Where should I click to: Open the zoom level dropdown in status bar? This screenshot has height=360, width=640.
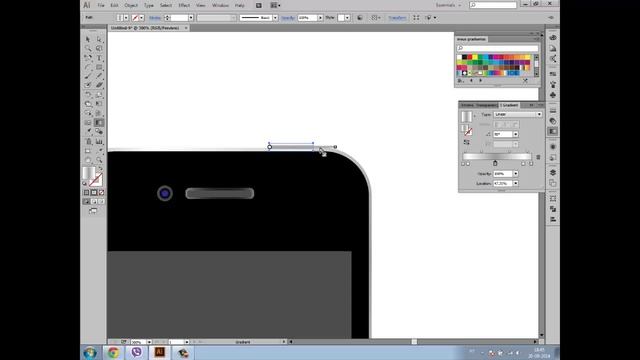pos(149,342)
